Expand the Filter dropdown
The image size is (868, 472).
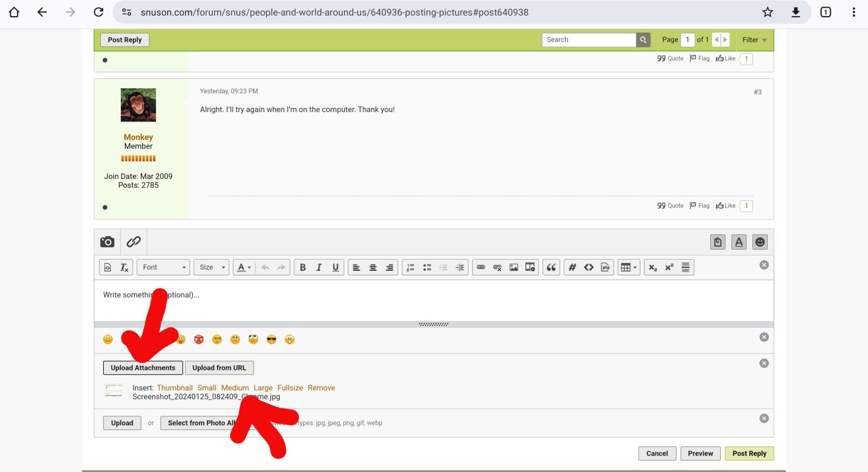tap(754, 40)
